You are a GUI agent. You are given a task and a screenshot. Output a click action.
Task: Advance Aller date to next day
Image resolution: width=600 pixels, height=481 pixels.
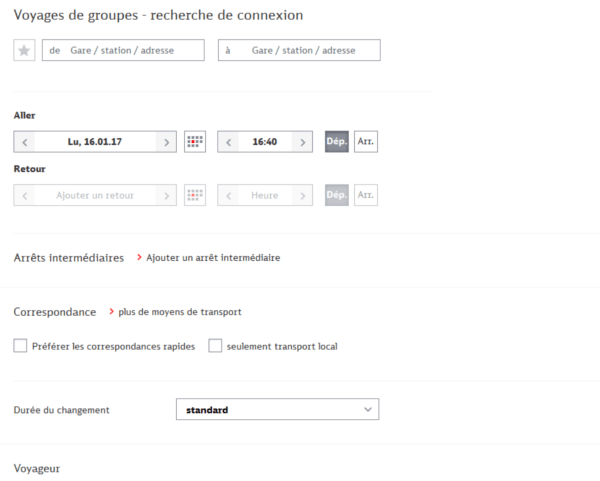[x=166, y=142]
